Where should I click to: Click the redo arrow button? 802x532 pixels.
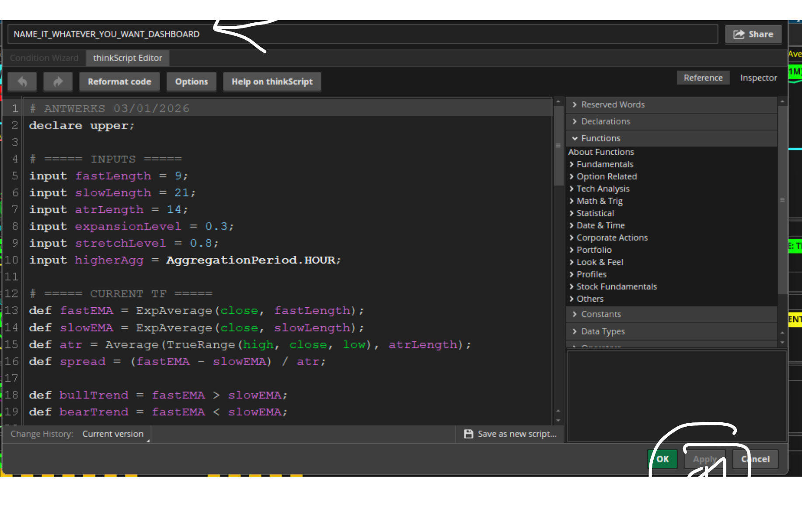(x=58, y=82)
